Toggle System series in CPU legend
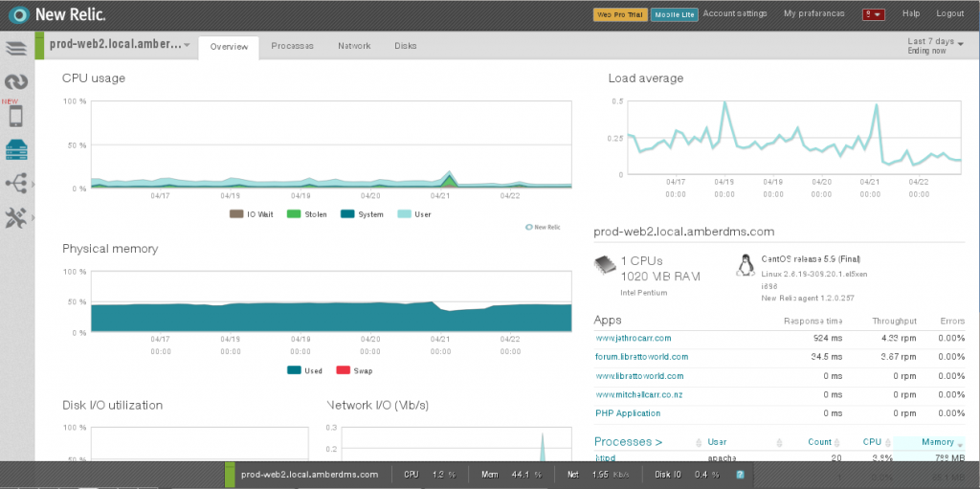Screen dimensions: 980x489 click(362, 213)
